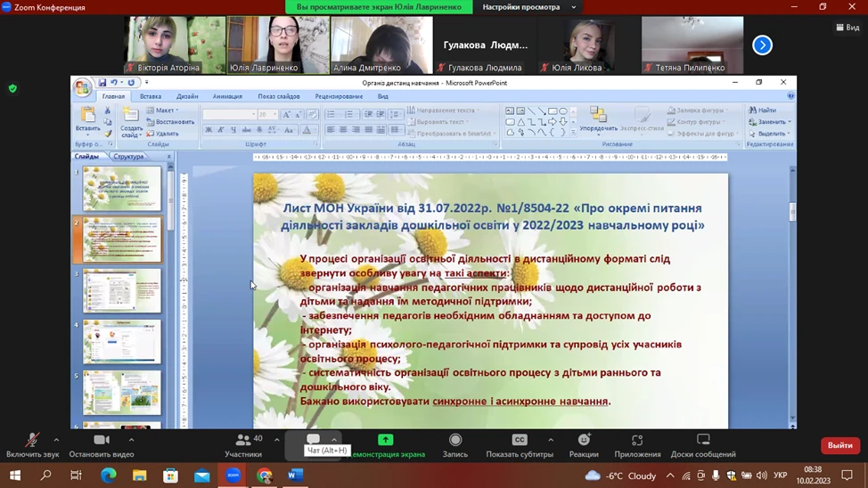Open the font name combo box
The width and height of the screenshot is (868, 488).
[x=229, y=115]
